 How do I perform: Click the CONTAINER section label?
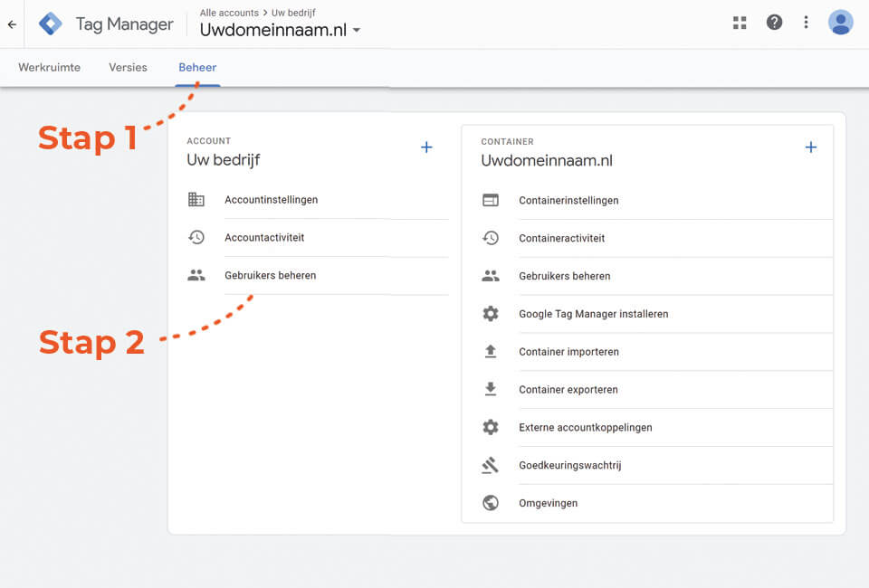(x=507, y=142)
